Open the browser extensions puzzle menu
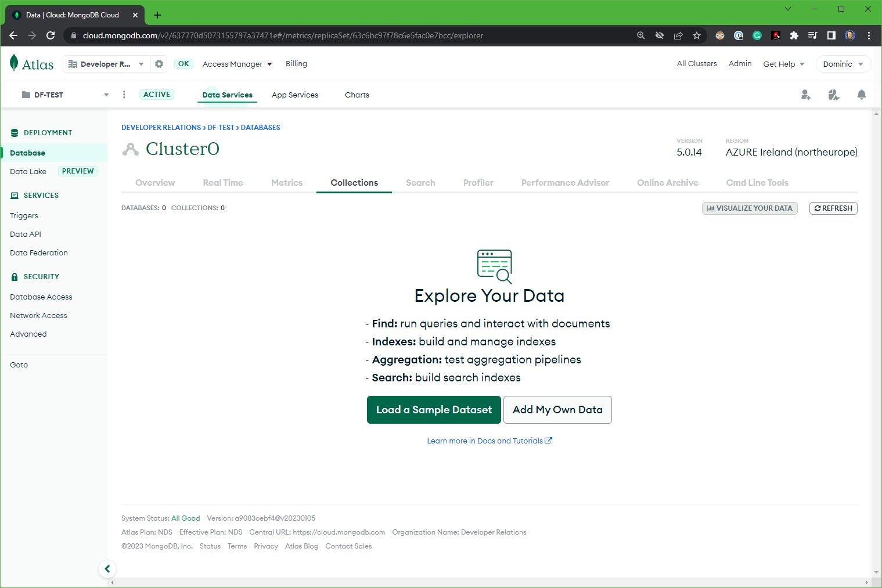The width and height of the screenshot is (882, 588). click(x=794, y=35)
